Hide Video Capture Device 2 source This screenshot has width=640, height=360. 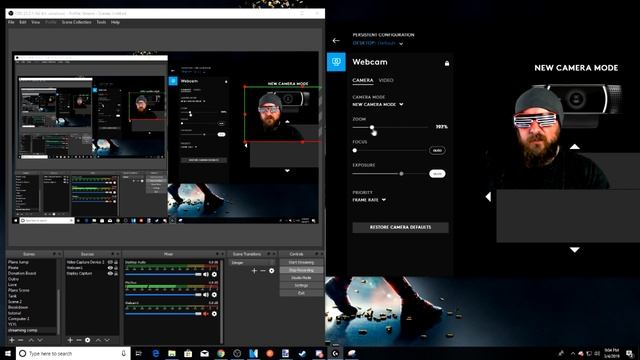tap(110, 262)
